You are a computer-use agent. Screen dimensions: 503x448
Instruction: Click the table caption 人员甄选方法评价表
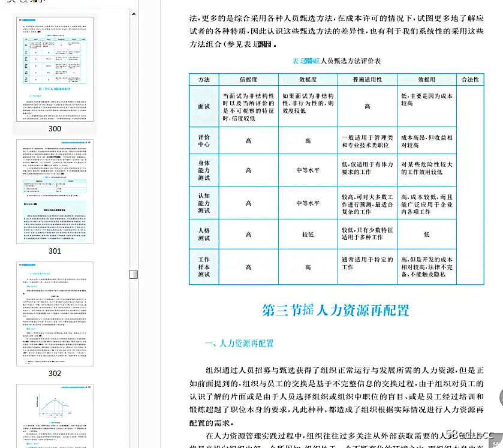(x=350, y=61)
